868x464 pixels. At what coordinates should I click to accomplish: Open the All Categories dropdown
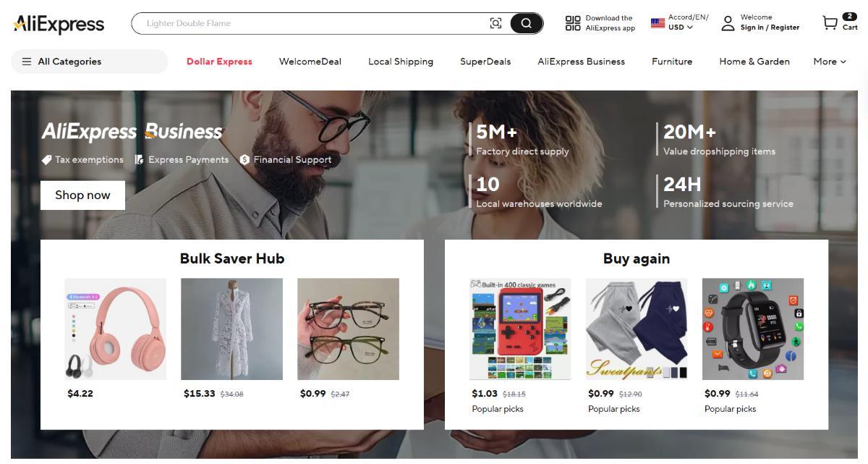click(89, 62)
